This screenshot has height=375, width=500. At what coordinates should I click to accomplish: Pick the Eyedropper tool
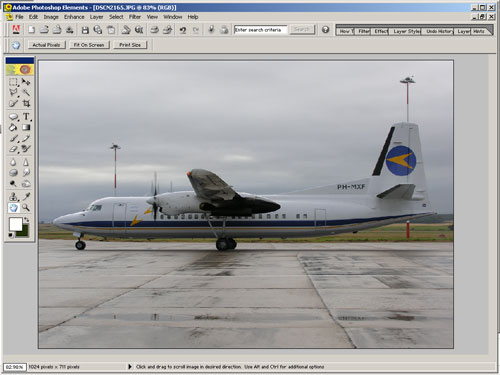[26, 197]
